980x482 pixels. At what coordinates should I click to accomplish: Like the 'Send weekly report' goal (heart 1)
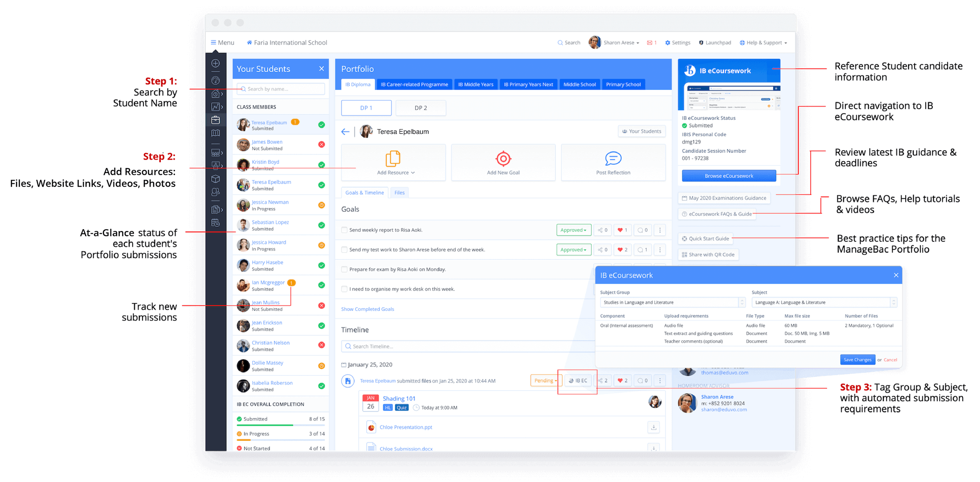[x=622, y=230]
